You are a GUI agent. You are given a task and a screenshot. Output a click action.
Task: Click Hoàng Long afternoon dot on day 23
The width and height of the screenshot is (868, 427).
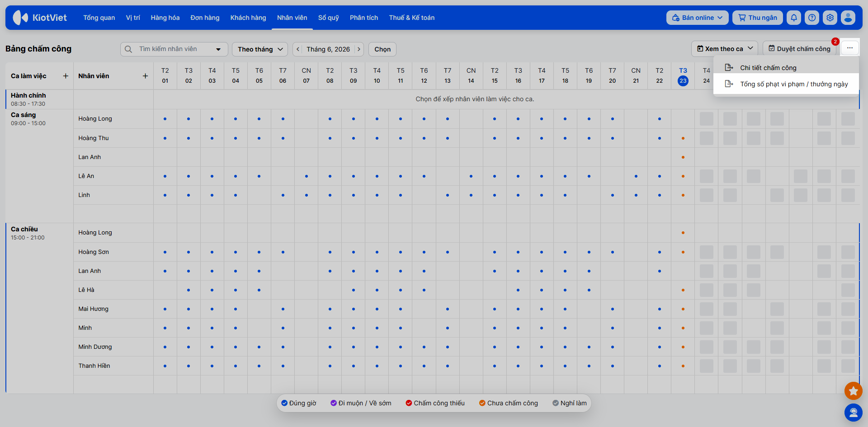[x=683, y=233]
